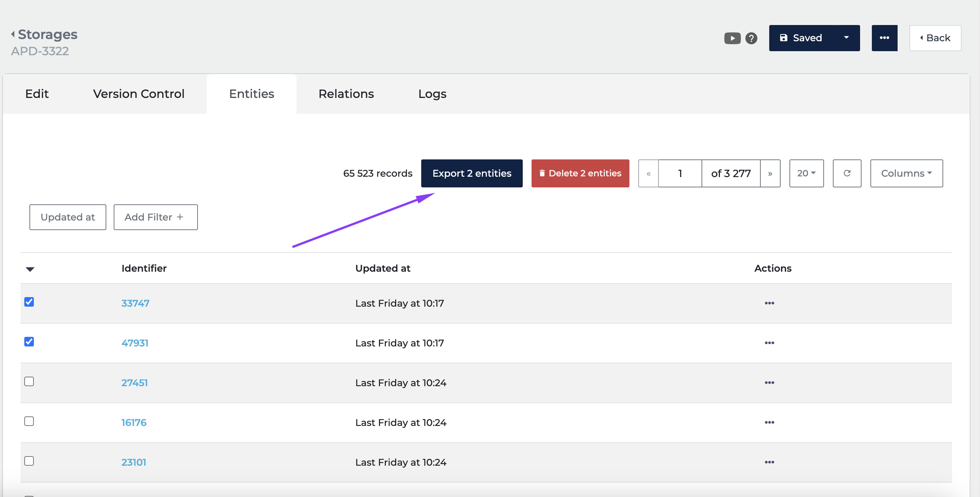Screen dimensions: 980x497
Task: Open entity link 47931
Action: click(x=135, y=343)
